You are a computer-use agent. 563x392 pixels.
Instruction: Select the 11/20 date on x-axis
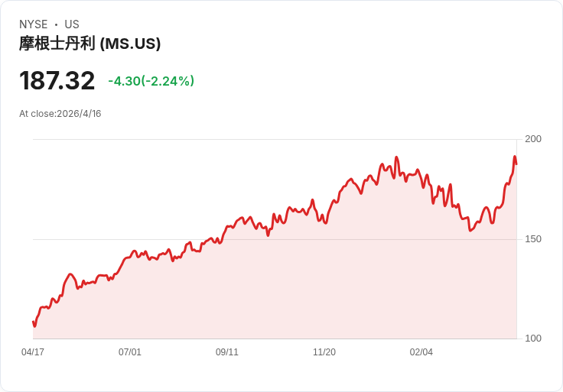click(x=324, y=352)
